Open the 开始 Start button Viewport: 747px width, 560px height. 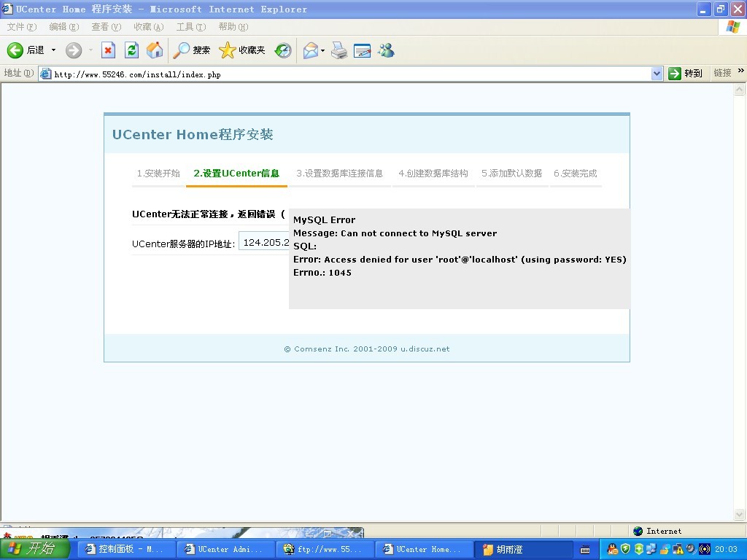[35, 549]
